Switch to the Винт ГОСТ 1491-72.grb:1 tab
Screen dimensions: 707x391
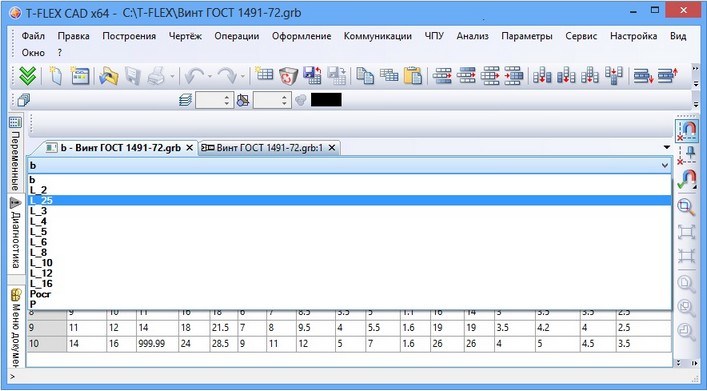pyautogui.click(x=269, y=147)
